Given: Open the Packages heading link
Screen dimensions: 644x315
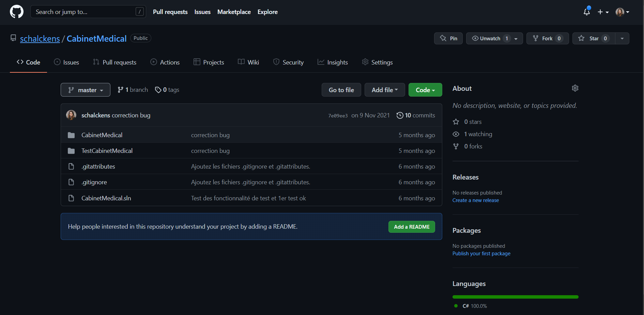Looking at the screenshot, I should pyautogui.click(x=466, y=230).
